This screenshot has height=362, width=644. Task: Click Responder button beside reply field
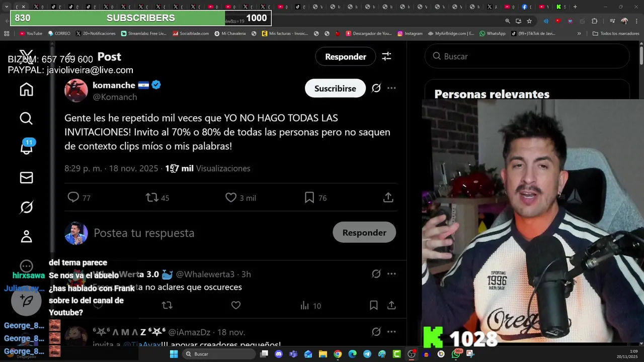click(364, 232)
